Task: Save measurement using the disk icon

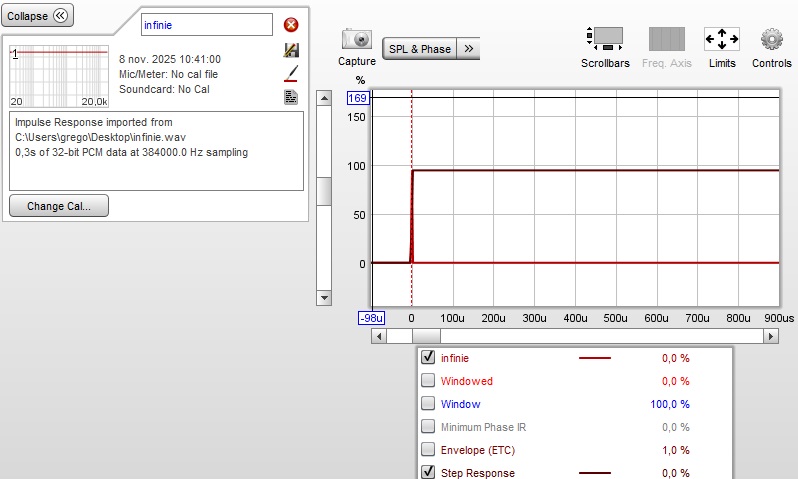Action: click(291, 50)
